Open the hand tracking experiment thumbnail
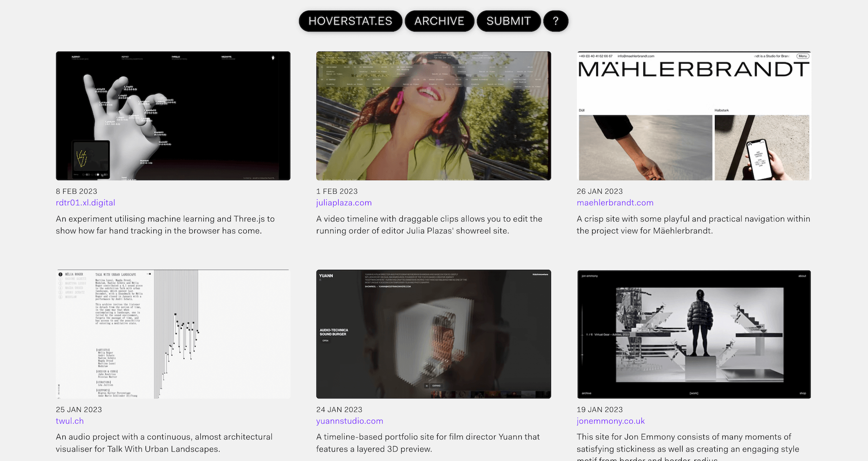 pos(173,116)
